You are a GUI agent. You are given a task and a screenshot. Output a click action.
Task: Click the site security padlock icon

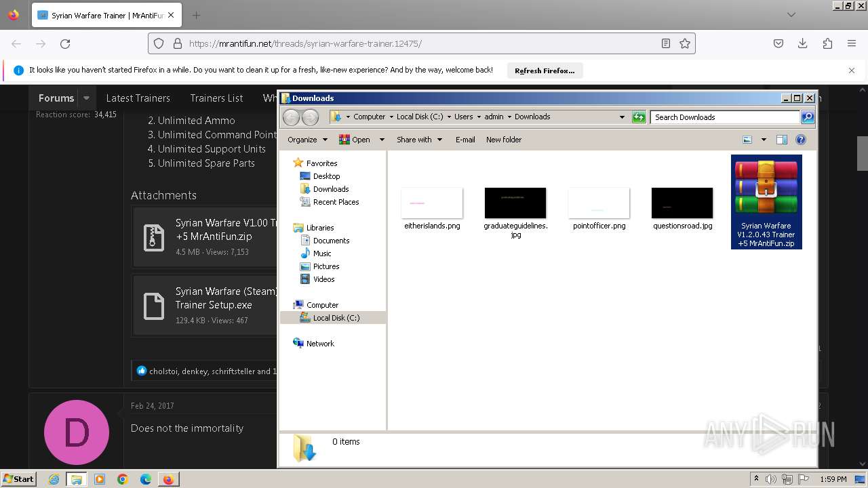pos(178,43)
